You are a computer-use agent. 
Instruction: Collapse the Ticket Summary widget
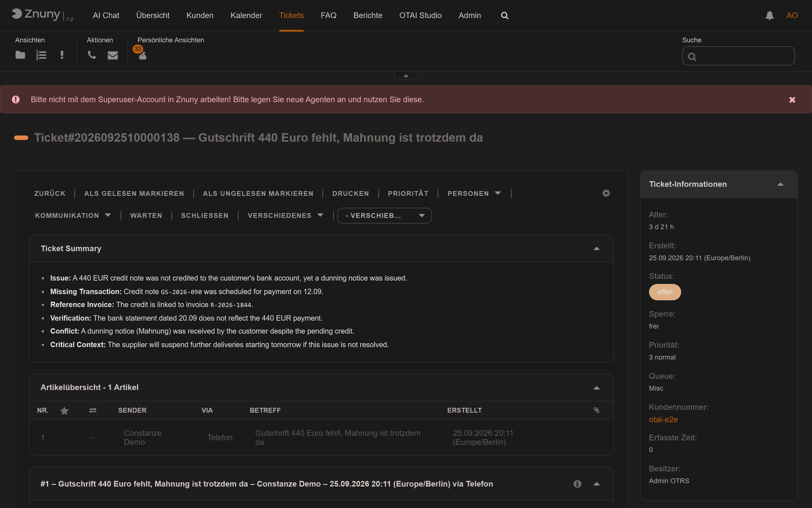tap(597, 249)
